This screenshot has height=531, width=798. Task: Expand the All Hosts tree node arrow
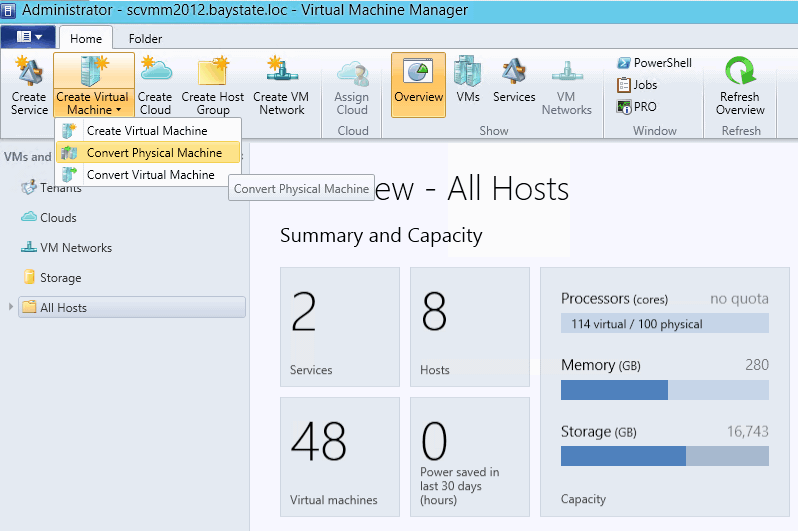point(11,307)
